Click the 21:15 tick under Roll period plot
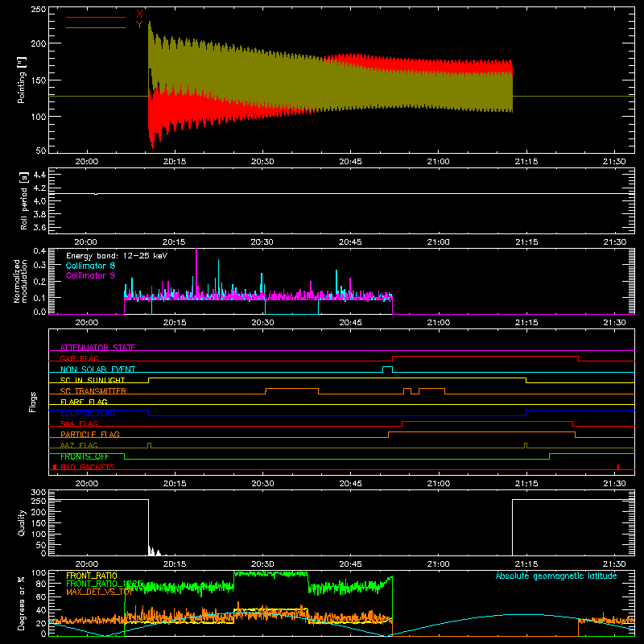Viewport: 644px width, 644px height. pyautogui.click(x=526, y=242)
